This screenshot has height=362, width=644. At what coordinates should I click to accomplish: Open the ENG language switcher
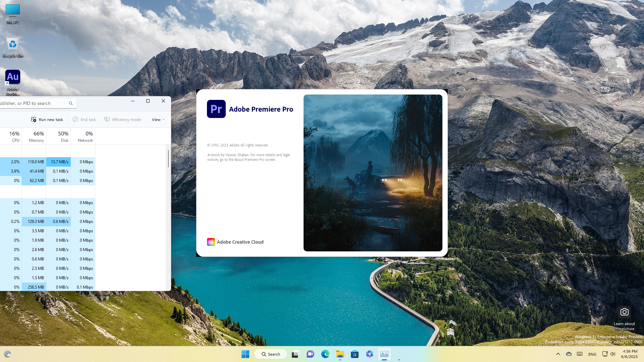pyautogui.click(x=592, y=354)
